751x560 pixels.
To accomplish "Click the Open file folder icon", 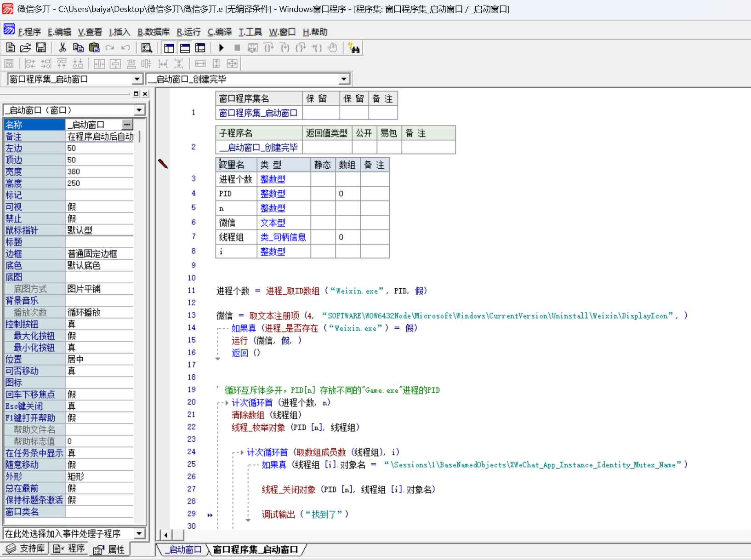I will point(25,47).
